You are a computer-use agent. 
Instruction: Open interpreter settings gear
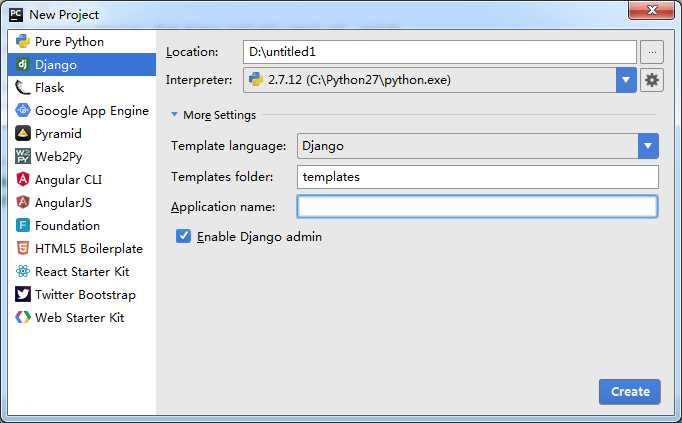[x=652, y=80]
